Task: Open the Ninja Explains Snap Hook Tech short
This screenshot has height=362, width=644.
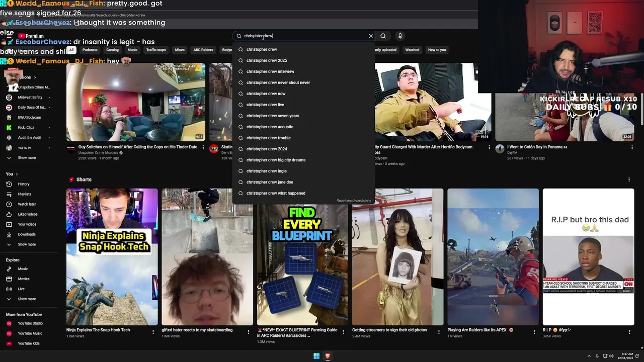Action: [x=112, y=257]
